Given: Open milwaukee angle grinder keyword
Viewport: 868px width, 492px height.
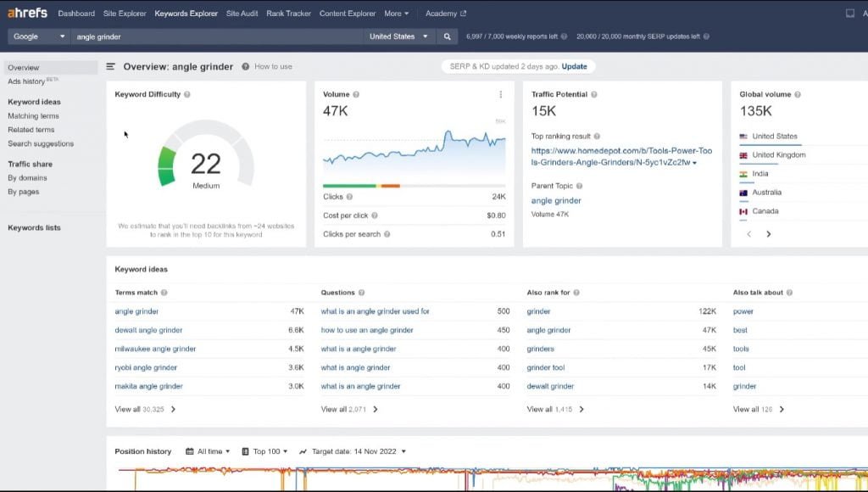Looking at the screenshot, I should [155, 349].
